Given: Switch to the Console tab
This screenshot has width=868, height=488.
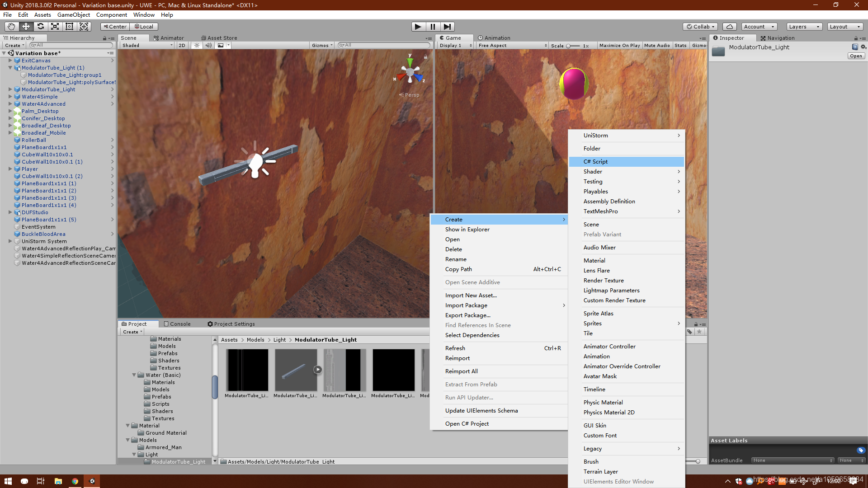Looking at the screenshot, I should (x=177, y=324).
